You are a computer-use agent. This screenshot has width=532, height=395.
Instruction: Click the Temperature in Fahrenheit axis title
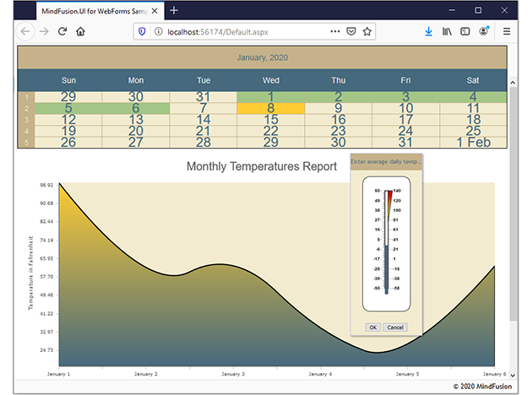[31, 273]
